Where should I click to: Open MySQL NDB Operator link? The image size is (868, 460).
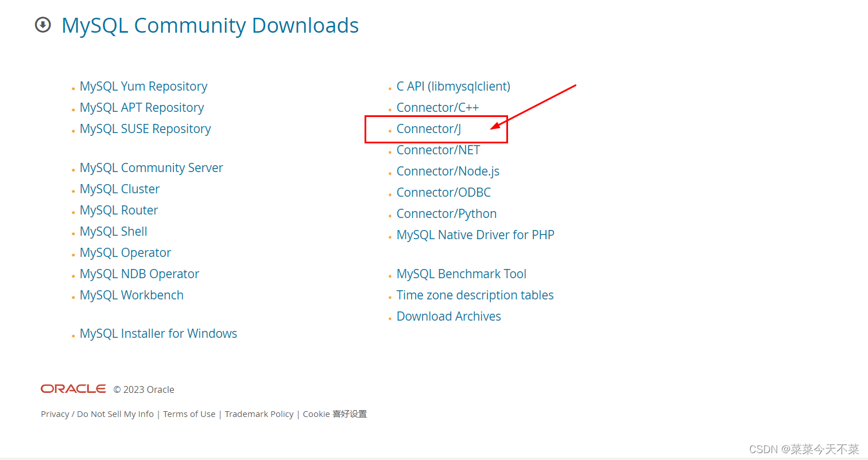click(139, 274)
